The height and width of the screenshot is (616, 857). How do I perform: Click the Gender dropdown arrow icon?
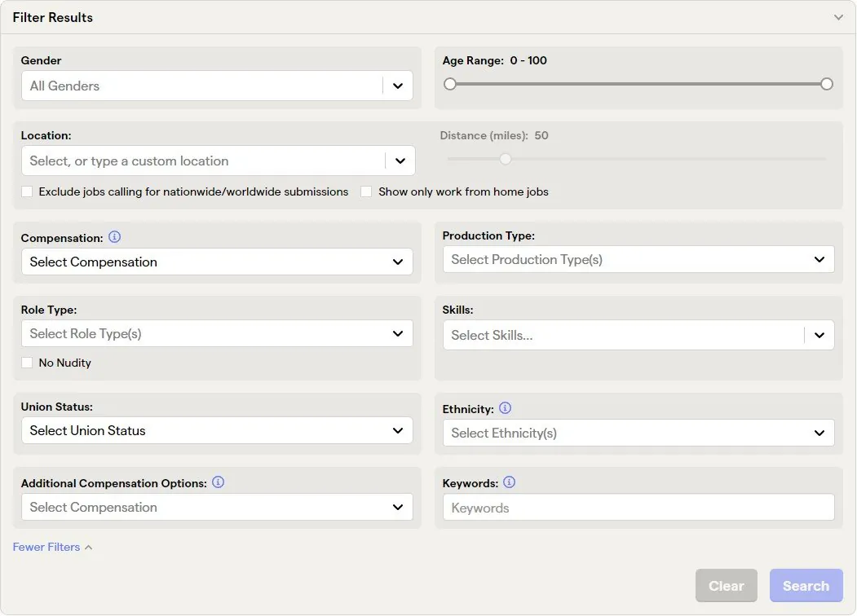pyautogui.click(x=398, y=86)
